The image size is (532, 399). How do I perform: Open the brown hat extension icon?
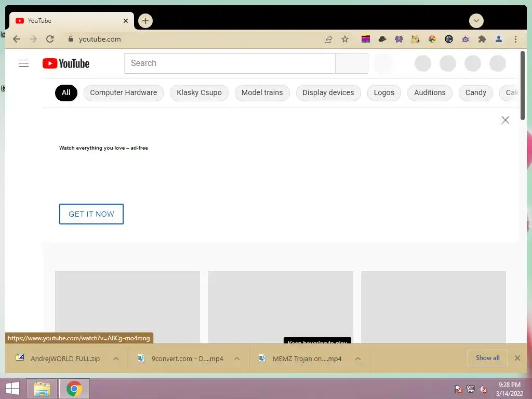click(382, 39)
